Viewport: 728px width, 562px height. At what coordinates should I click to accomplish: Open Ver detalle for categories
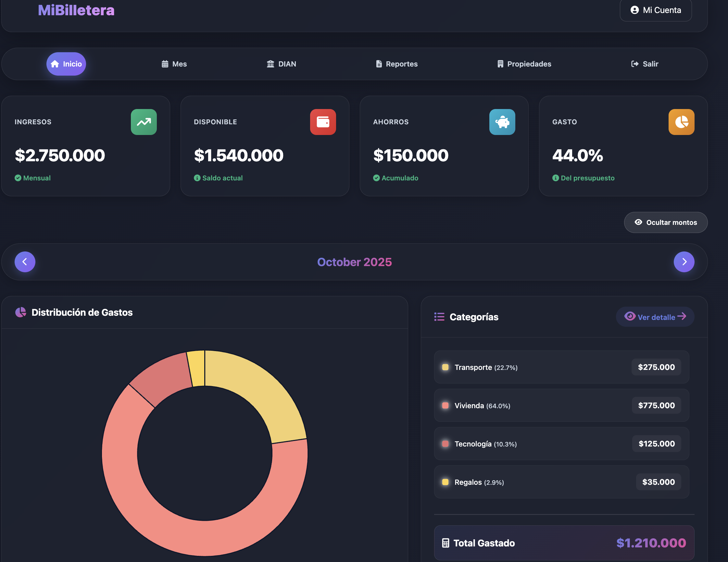point(655,316)
